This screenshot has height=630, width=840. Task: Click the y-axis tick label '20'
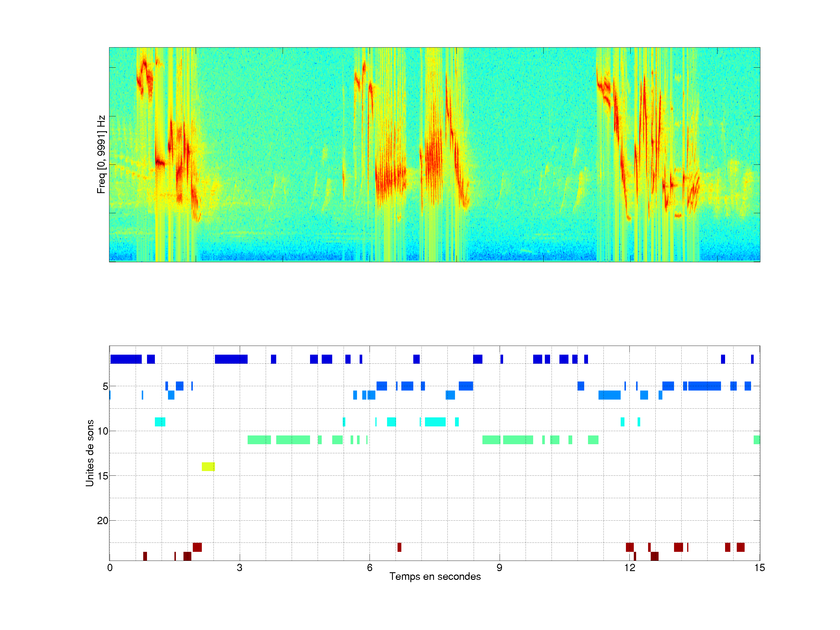[x=103, y=521]
